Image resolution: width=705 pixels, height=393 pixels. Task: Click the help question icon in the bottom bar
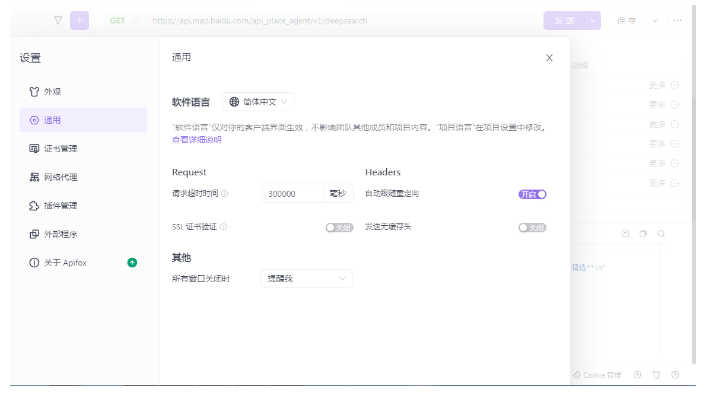click(x=675, y=375)
